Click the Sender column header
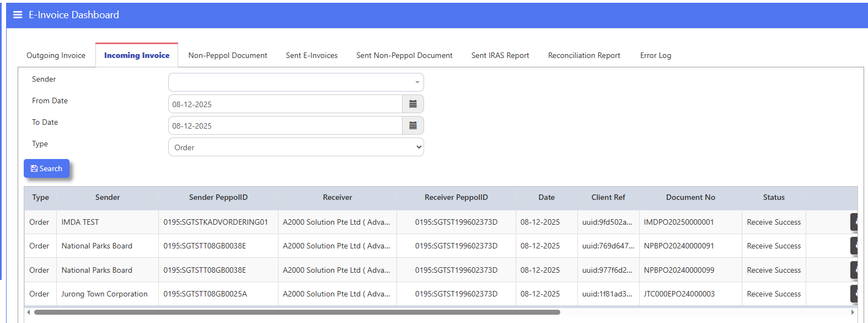 click(x=108, y=197)
